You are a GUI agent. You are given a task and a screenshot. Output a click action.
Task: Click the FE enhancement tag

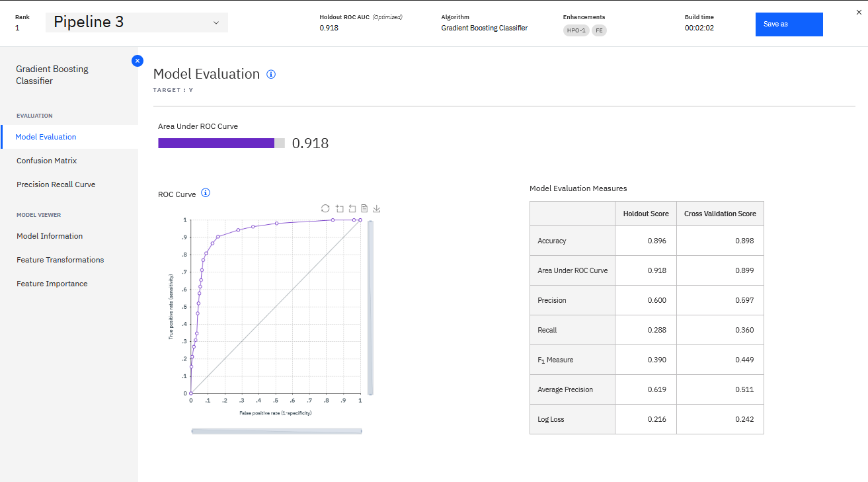coord(598,30)
